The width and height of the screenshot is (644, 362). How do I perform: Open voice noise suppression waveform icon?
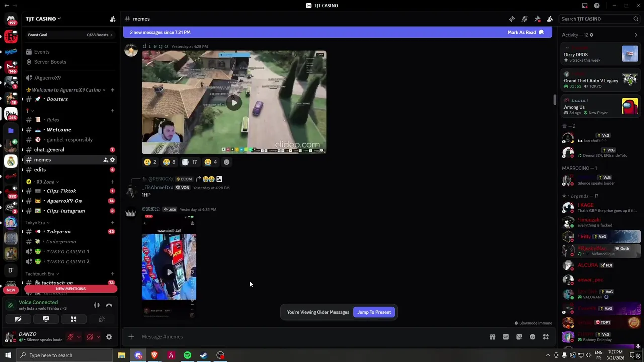coord(97,305)
